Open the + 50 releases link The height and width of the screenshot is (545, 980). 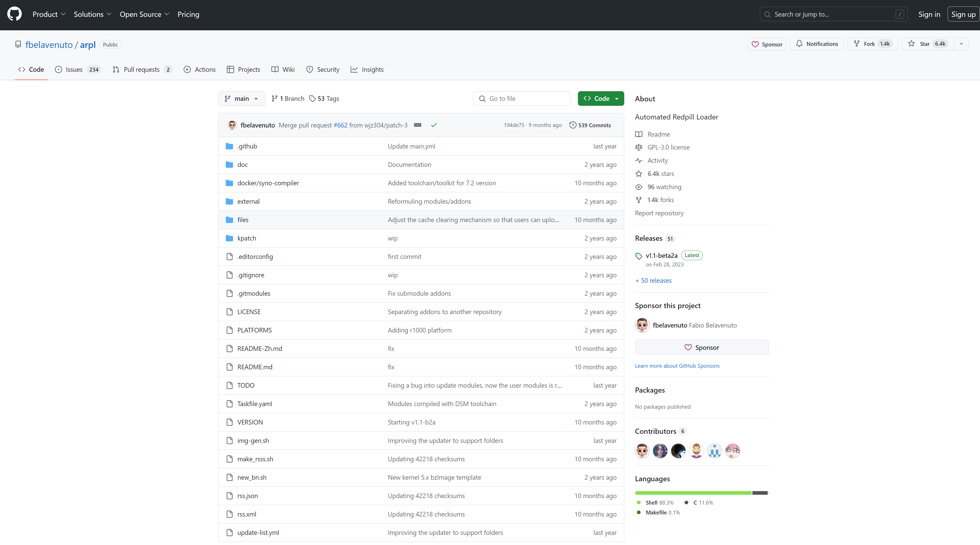click(x=653, y=281)
